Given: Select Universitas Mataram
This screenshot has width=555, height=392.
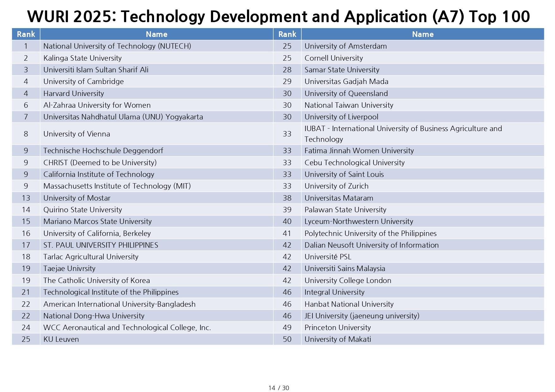Looking at the screenshot, I should 339,198.
